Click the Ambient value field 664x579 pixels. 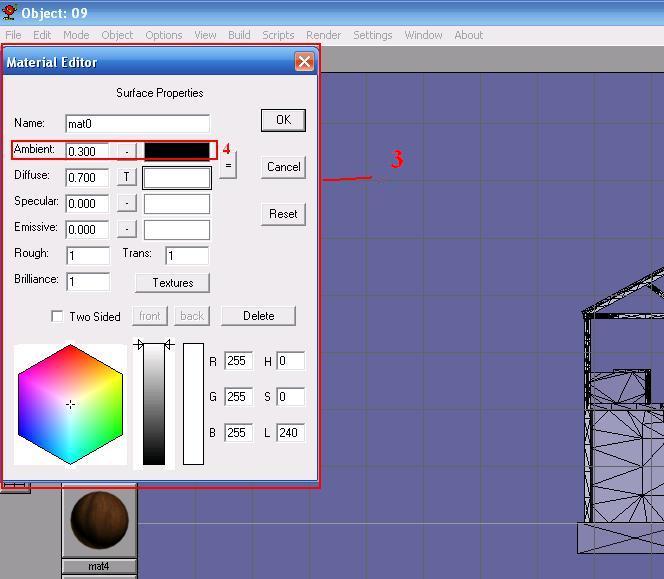(x=87, y=151)
